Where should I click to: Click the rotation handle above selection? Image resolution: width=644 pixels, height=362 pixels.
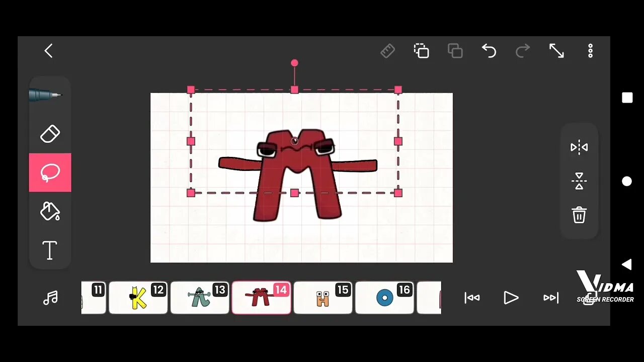tap(294, 63)
